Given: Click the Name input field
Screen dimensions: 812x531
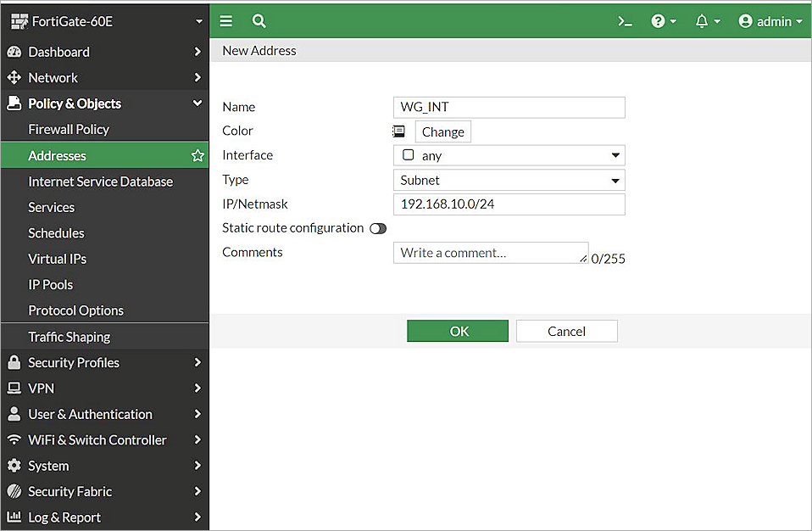Looking at the screenshot, I should (509, 107).
